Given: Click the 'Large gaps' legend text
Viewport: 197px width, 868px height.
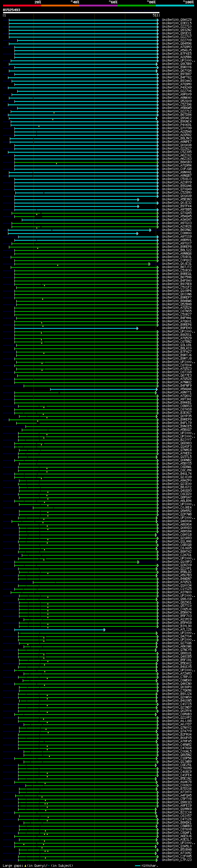Looking at the screenshot, I should click(x=13, y=865).
